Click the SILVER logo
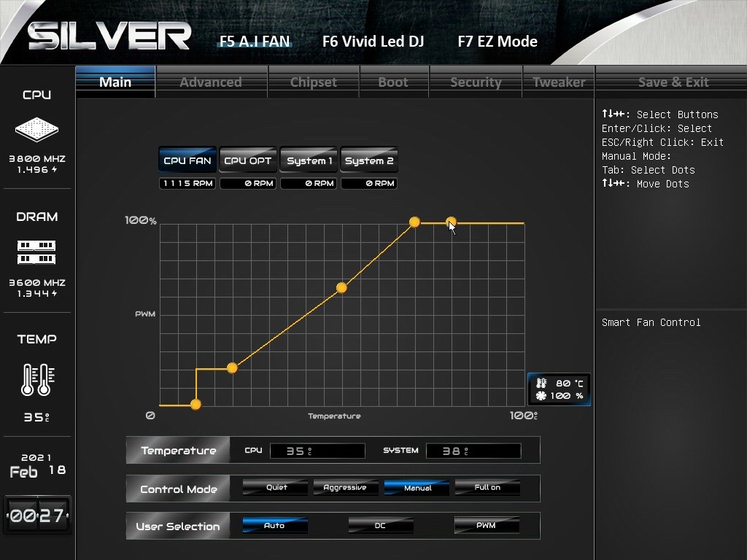 coord(109,36)
